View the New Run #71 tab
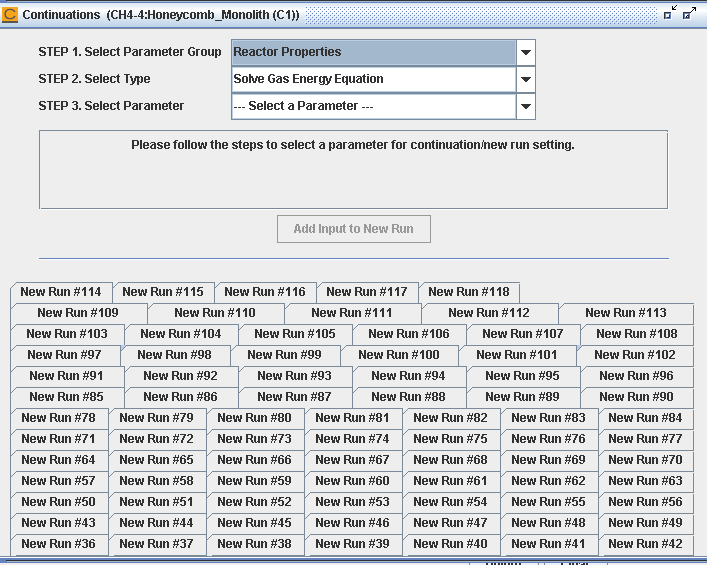Screen dimensions: 707x565 point(59,439)
